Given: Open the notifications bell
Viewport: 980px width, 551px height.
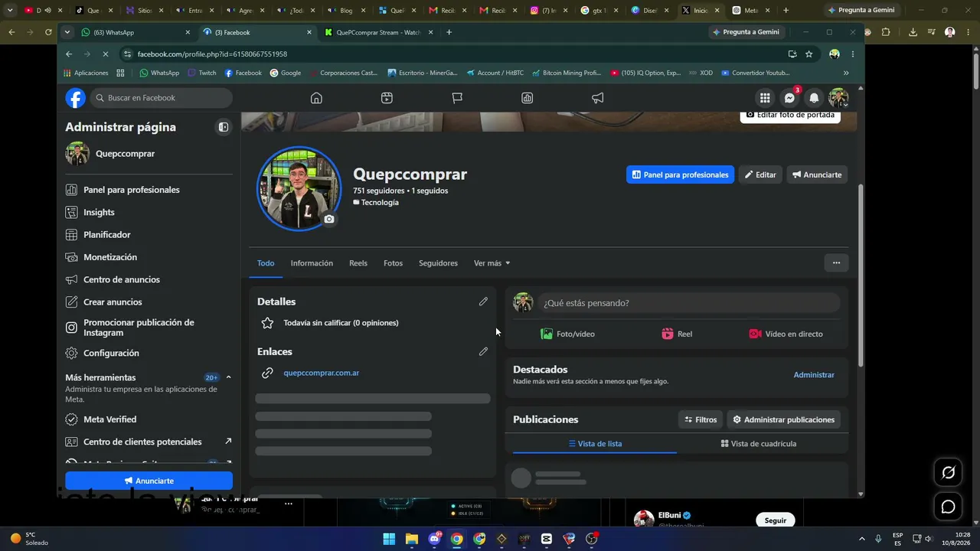Looking at the screenshot, I should 814,98.
